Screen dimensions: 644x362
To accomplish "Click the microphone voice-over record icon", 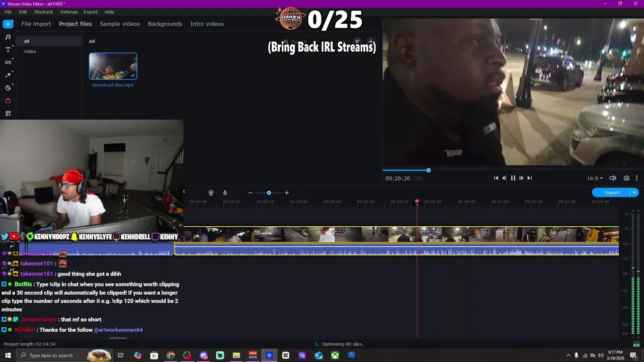I will click(x=225, y=193).
